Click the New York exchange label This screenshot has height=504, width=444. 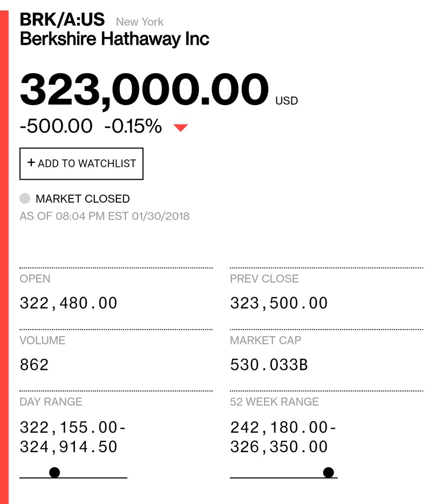pyautogui.click(x=140, y=22)
